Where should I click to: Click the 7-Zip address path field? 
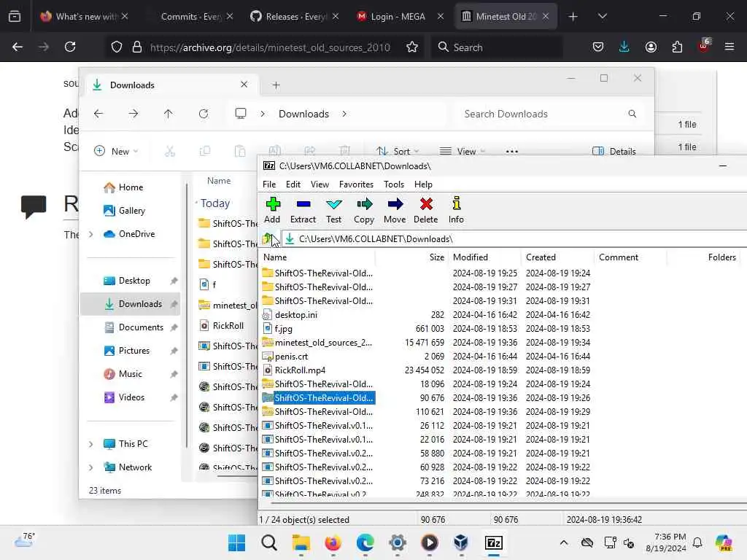514,239
